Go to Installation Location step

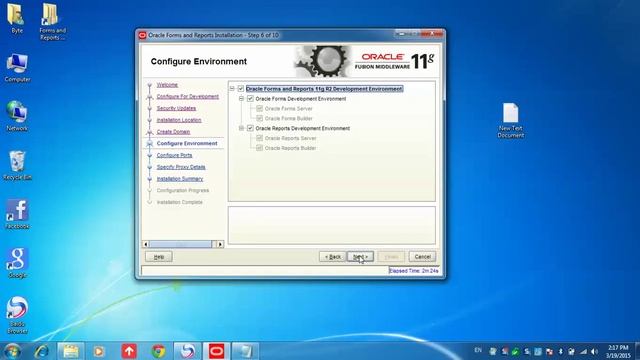coord(179,120)
